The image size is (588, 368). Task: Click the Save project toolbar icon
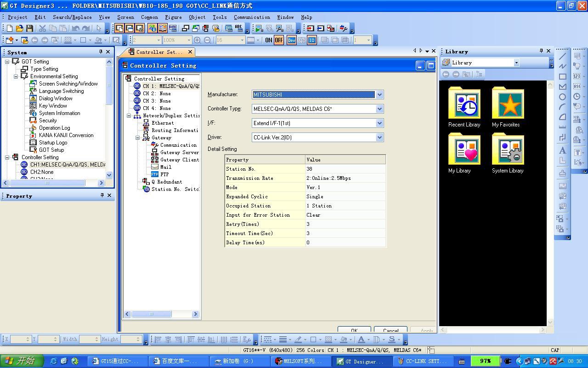29,29
